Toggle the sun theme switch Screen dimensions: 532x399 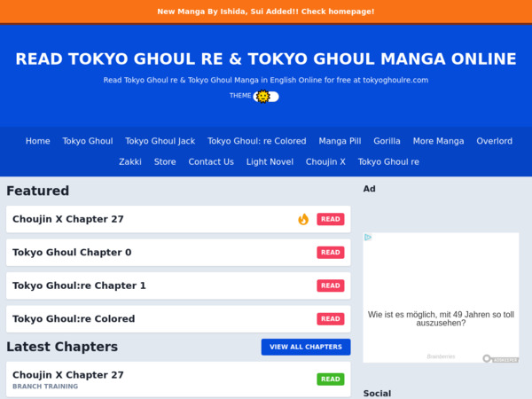[x=266, y=97]
